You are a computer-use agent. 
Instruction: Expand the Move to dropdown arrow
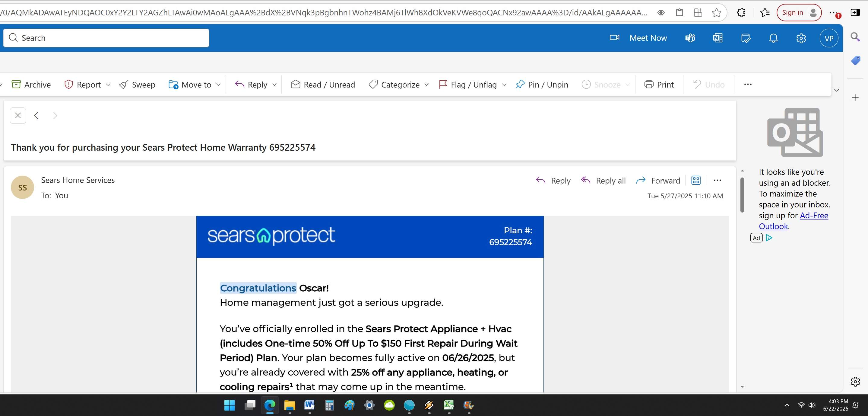tap(218, 85)
